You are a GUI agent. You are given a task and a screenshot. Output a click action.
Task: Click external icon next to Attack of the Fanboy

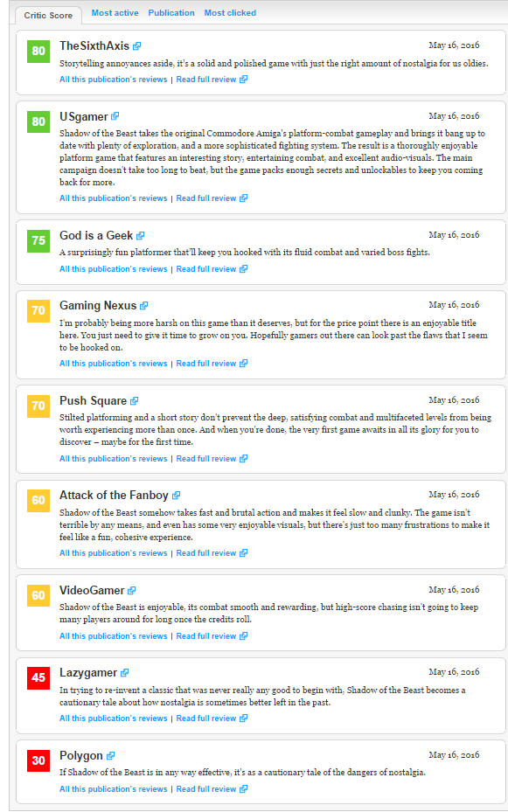pos(176,496)
